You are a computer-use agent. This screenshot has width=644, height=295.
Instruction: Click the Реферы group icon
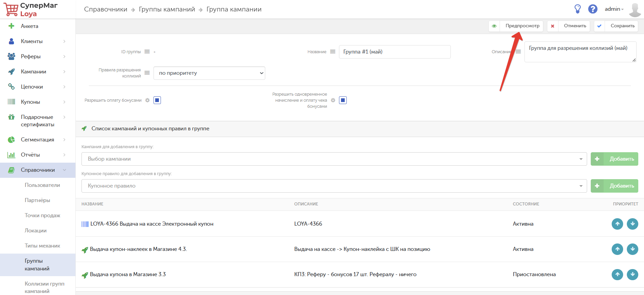pyautogui.click(x=11, y=56)
